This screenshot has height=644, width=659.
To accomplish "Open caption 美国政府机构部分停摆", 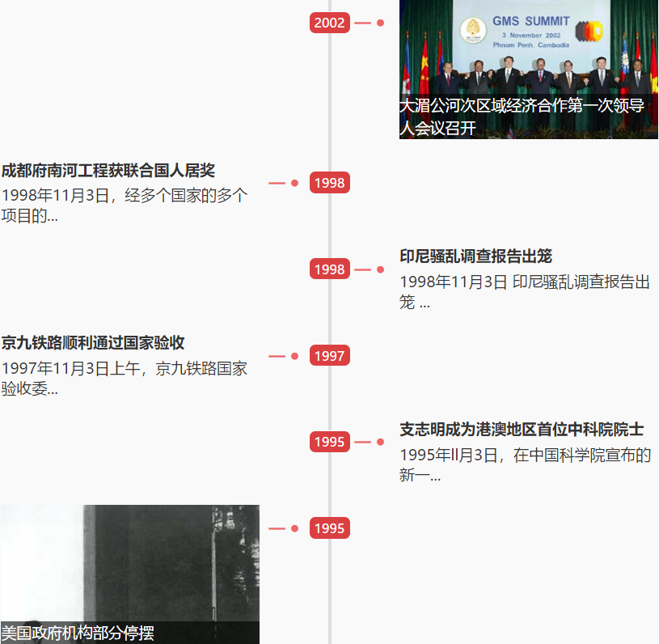I will tap(78, 633).
